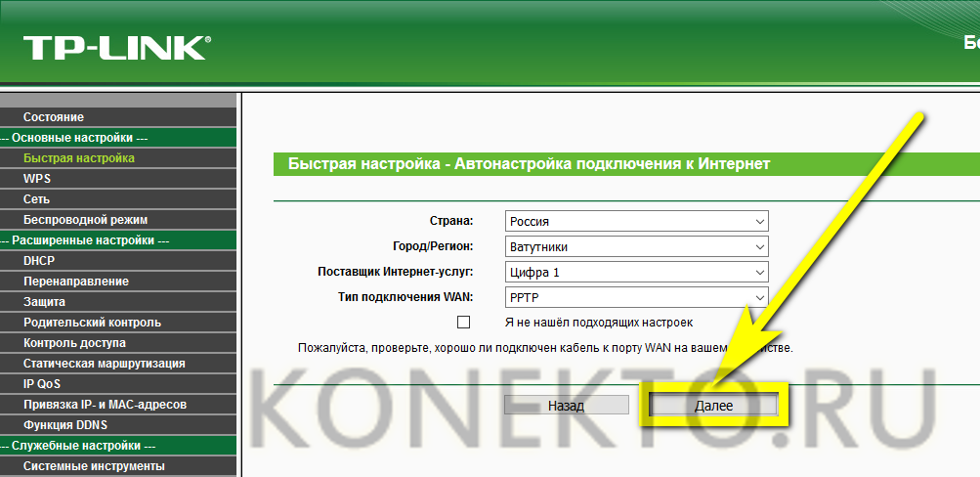Click the Назад button

[x=567, y=406]
